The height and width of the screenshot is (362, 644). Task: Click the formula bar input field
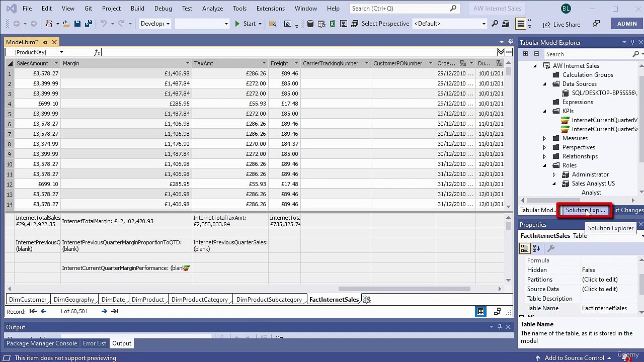click(299, 52)
